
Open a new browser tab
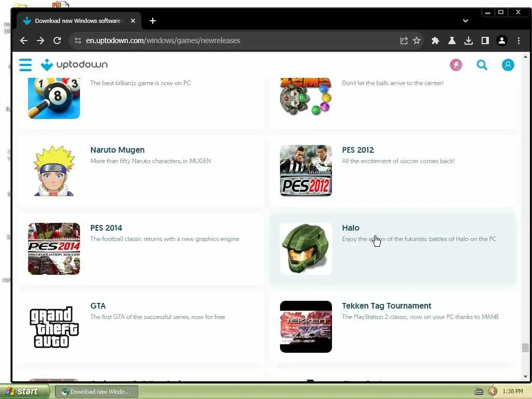point(153,21)
